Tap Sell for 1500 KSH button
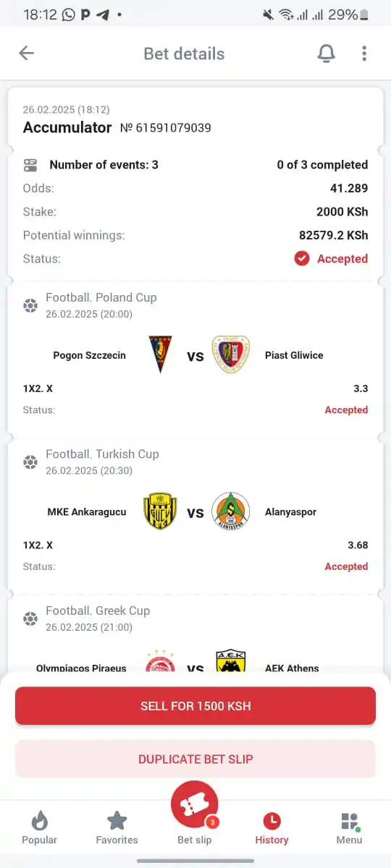 [x=195, y=706]
